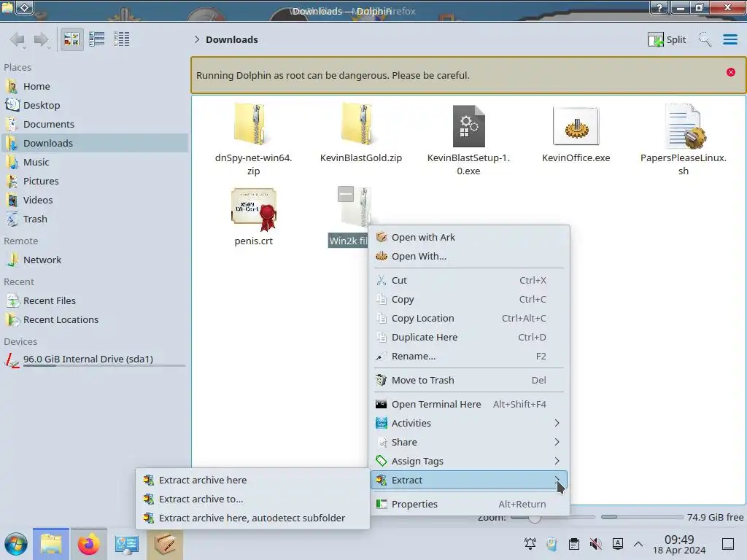Open the system settings taskbar icon
This screenshot has width=747, height=560.
126,544
